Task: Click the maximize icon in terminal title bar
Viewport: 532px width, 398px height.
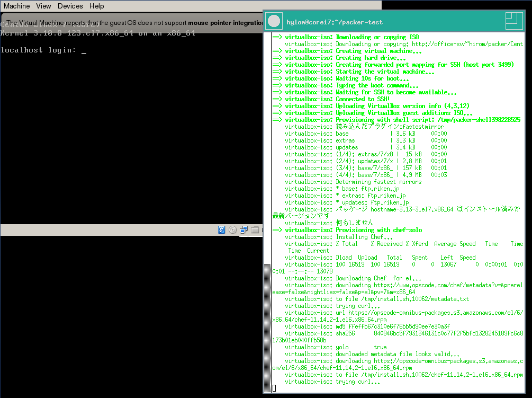Action: 514,21
